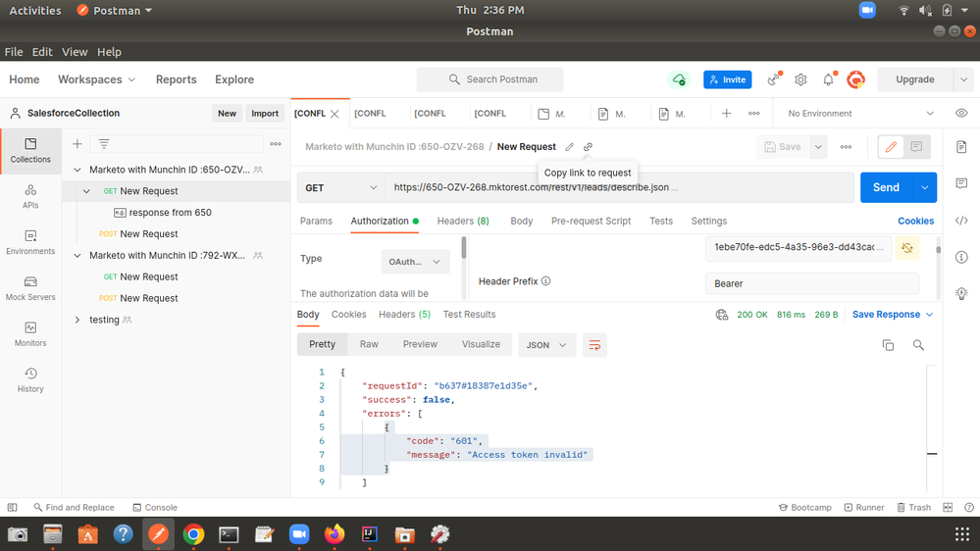Switch to the Pre-request Script tab
Image resolution: width=980 pixels, height=551 pixels.
tap(591, 221)
